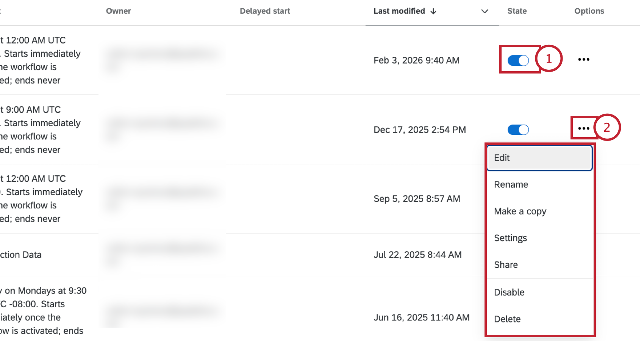
Task: Select the workflow row modified Jul 22, 2025
Action: (x=265, y=255)
